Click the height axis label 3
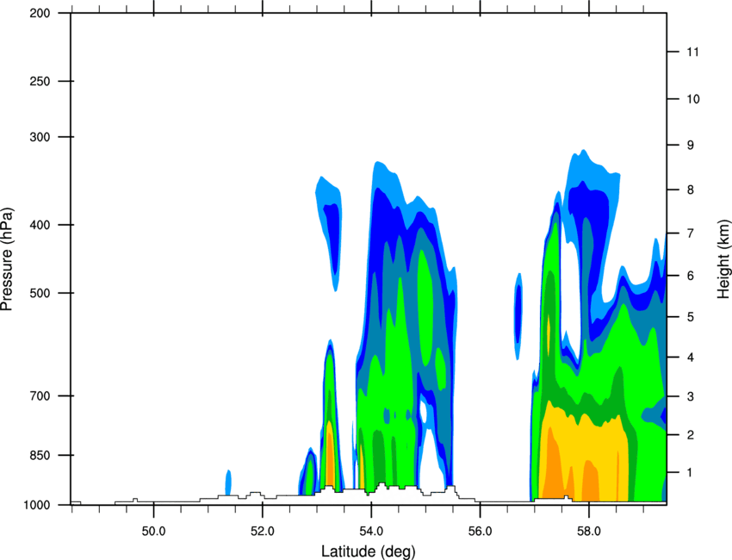Screen dimensions: 732x560 pos(691,396)
